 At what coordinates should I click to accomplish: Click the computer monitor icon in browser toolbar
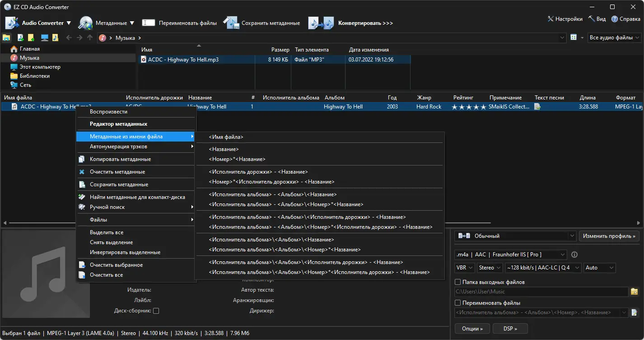coord(45,38)
